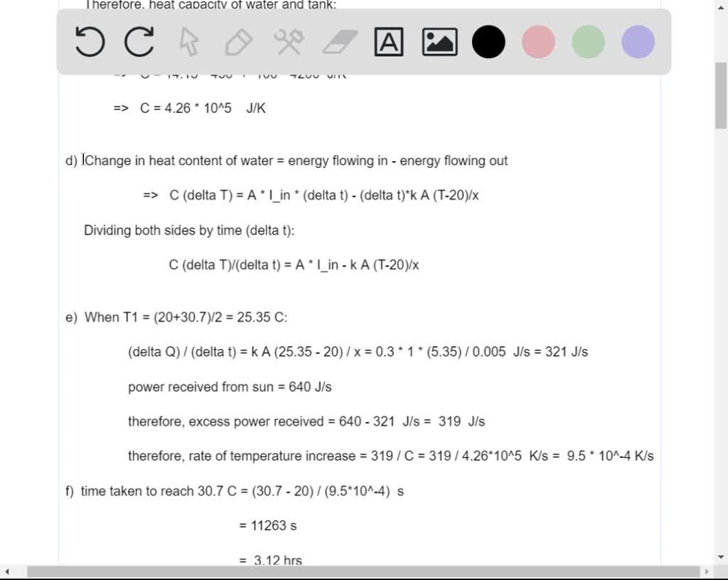Image resolution: width=728 pixels, height=580 pixels.
Task: Click the scroll down arrow
Action: click(x=721, y=557)
